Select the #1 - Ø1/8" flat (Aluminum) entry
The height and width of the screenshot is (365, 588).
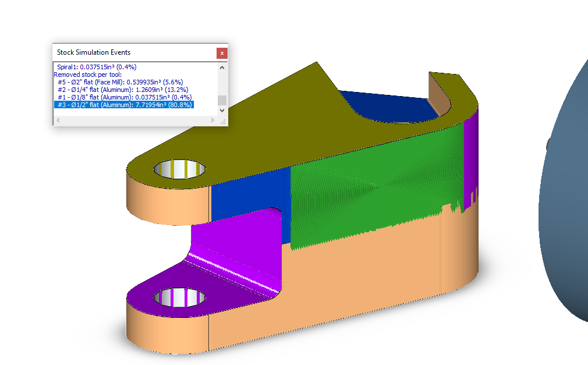(125, 97)
